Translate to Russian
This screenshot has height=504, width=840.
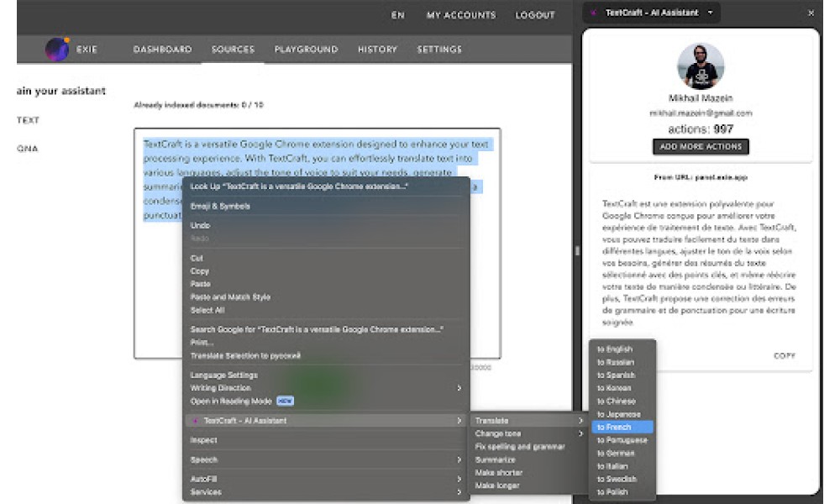tap(622, 362)
